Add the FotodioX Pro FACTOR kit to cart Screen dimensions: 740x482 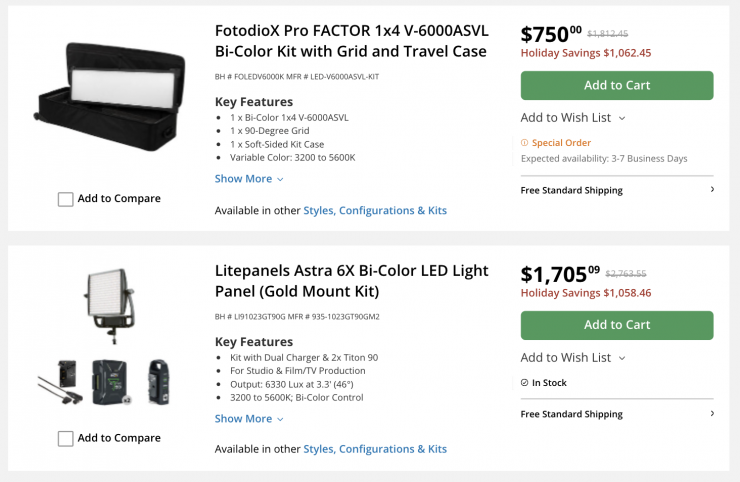click(617, 85)
